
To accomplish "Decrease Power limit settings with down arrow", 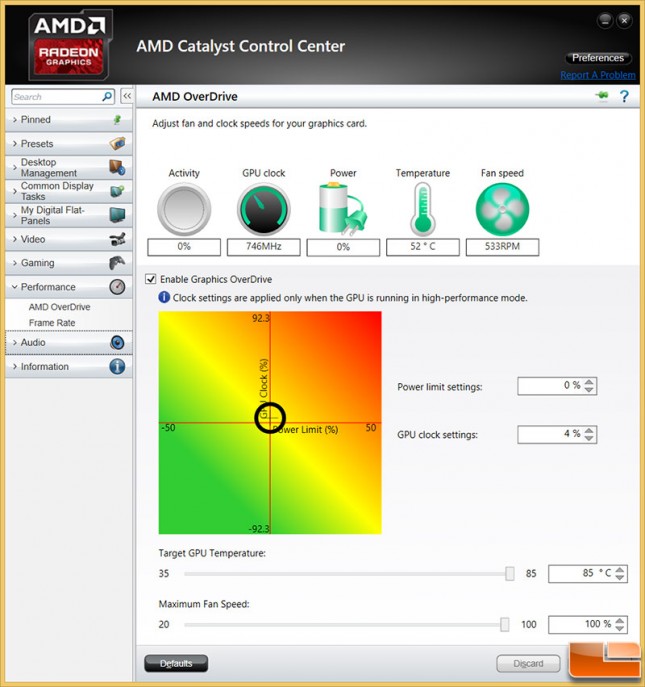I will (x=589, y=390).
